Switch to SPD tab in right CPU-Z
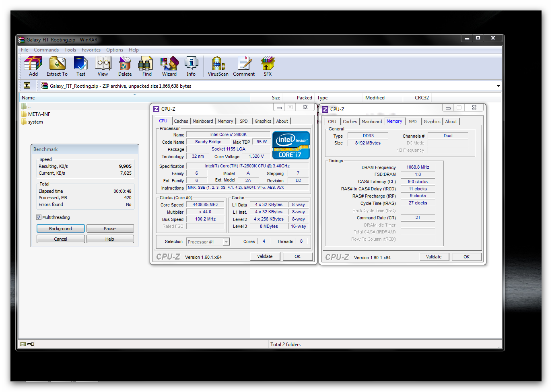The image size is (552, 392). (x=413, y=122)
